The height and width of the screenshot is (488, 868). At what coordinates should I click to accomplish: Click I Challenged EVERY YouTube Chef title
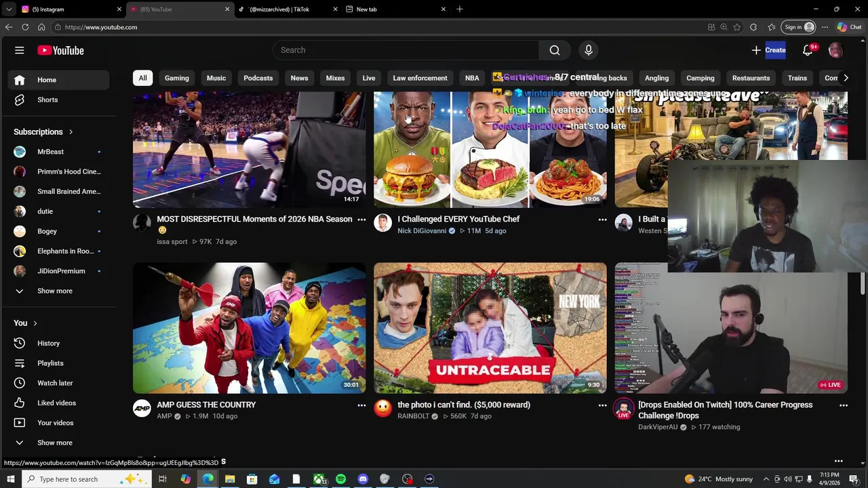458,219
